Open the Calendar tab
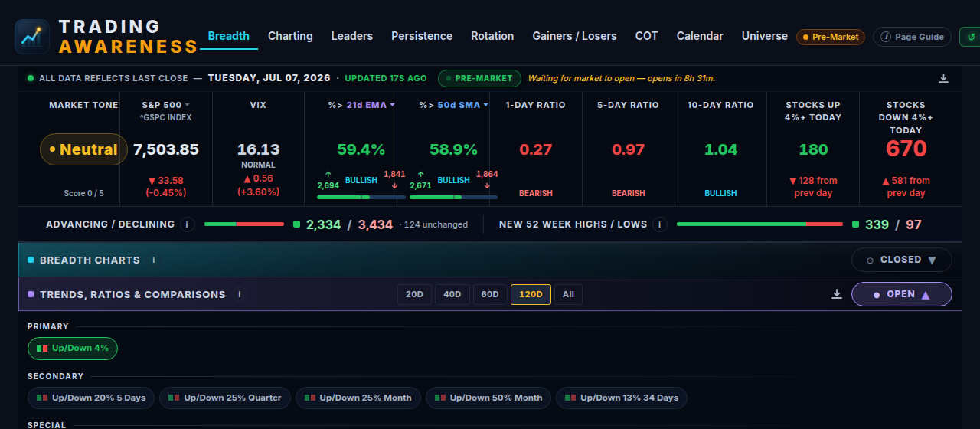This screenshot has width=980, height=429. click(x=700, y=36)
